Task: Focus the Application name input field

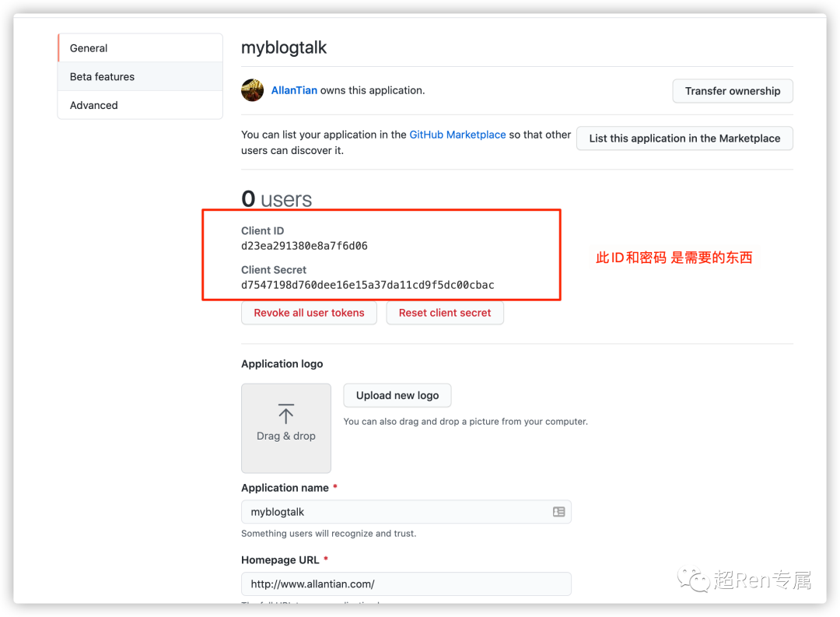Action: (406, 512)
